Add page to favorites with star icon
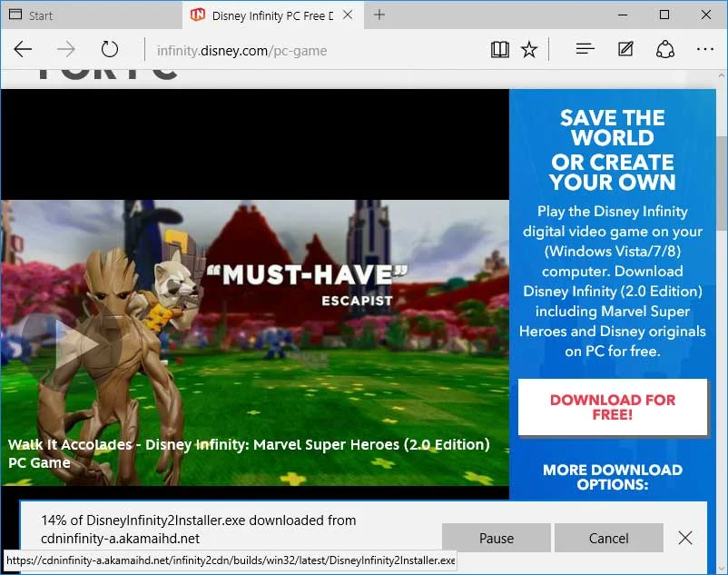 [x=529, y=49]
